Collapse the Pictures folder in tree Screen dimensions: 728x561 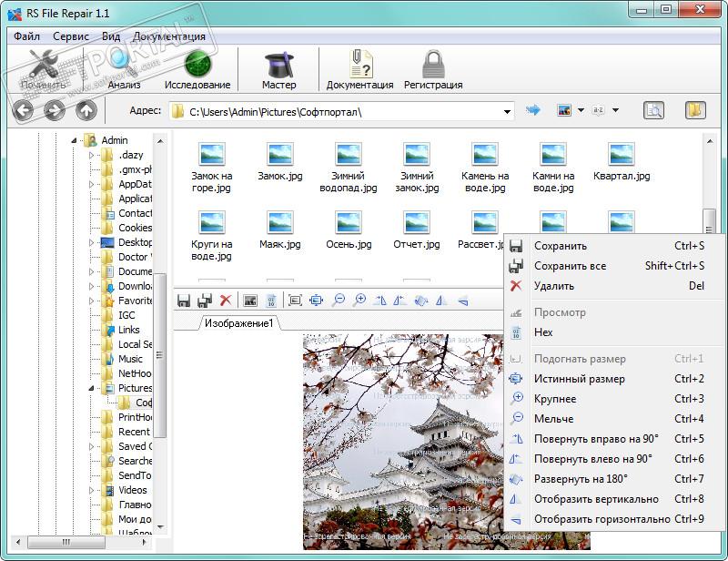92,388
